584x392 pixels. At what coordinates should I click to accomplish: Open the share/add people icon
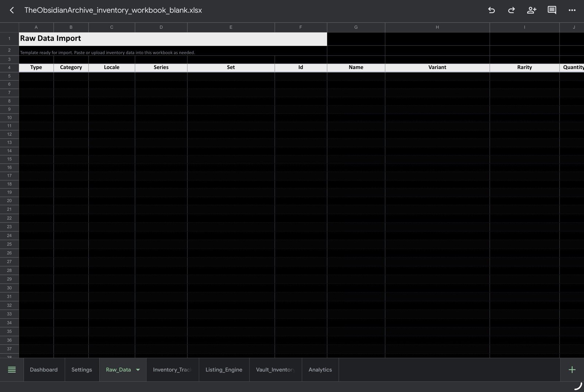[531, 10]
